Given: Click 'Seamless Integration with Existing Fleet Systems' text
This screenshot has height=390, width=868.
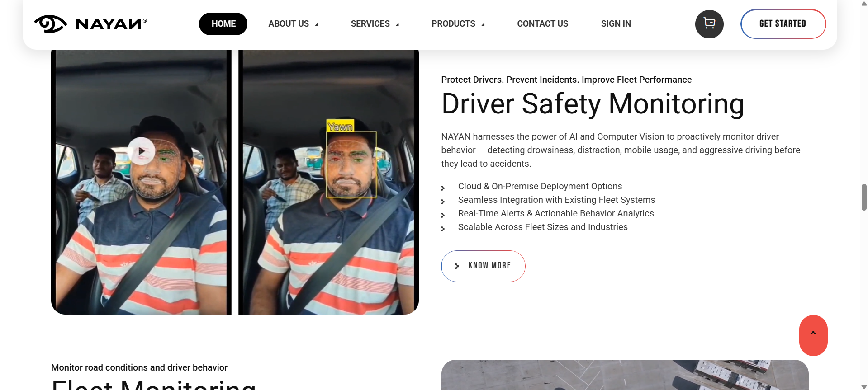Looking at the screenshot, I should pyautogui.click(x=556, y=200).
